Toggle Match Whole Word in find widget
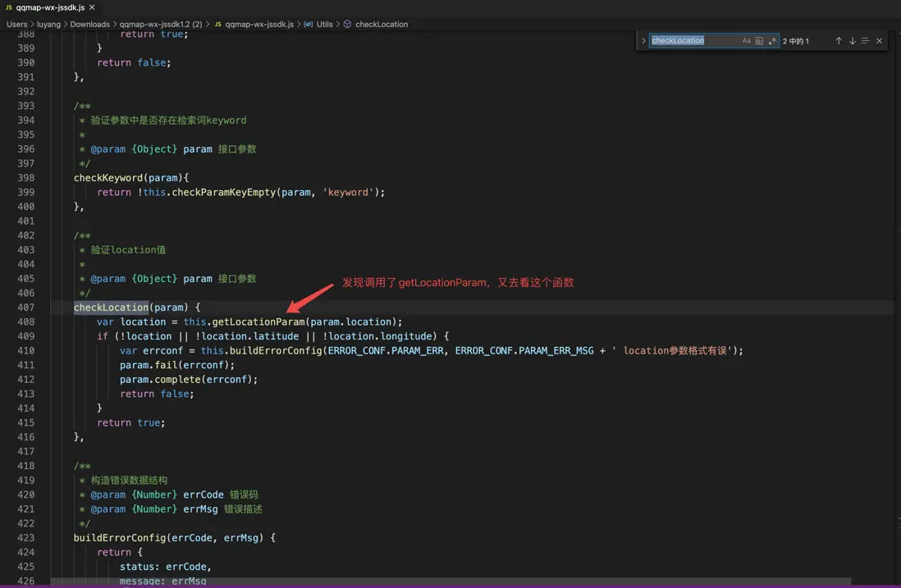 759,41
